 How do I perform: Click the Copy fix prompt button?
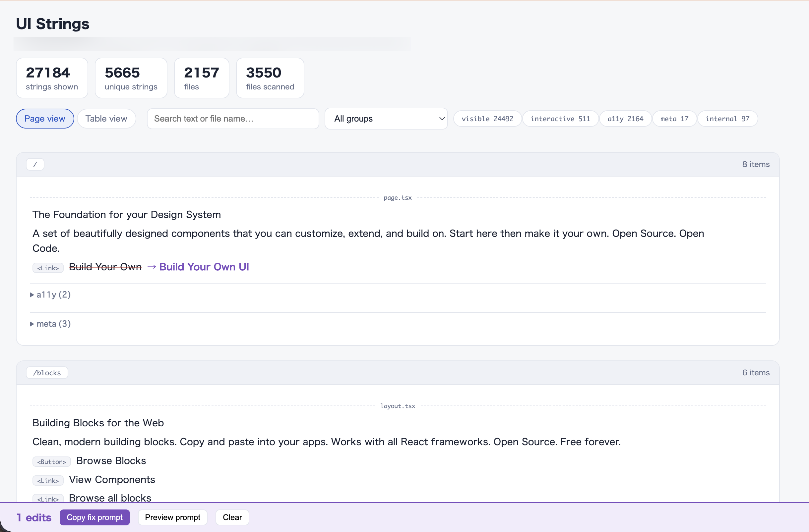95,517
